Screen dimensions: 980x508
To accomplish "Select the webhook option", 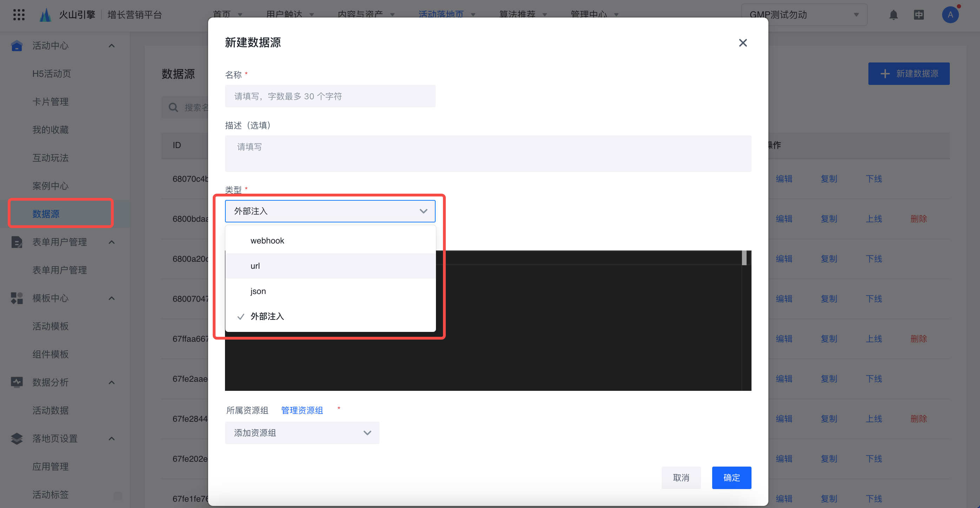I will [267, 241].
